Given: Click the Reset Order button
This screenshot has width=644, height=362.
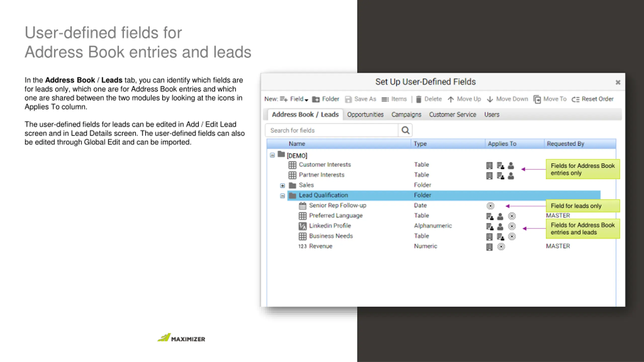Looking at the screenshot, I should [x=593, y=99].
